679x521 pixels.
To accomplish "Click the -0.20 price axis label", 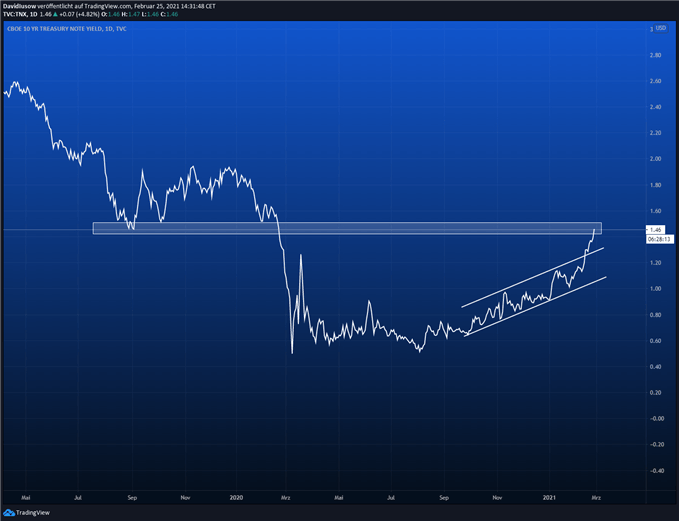I will click(655, 445).
